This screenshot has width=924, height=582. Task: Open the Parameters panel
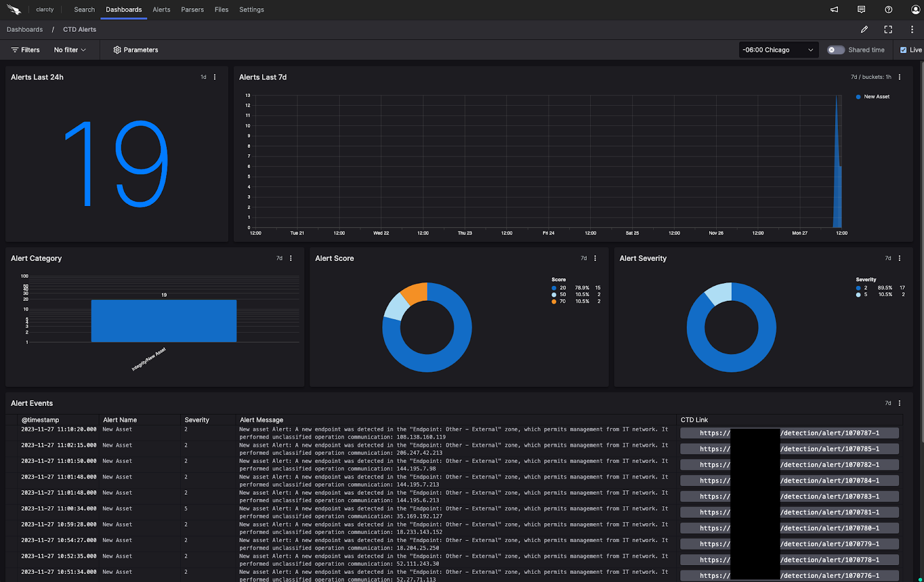coord(136,50)
